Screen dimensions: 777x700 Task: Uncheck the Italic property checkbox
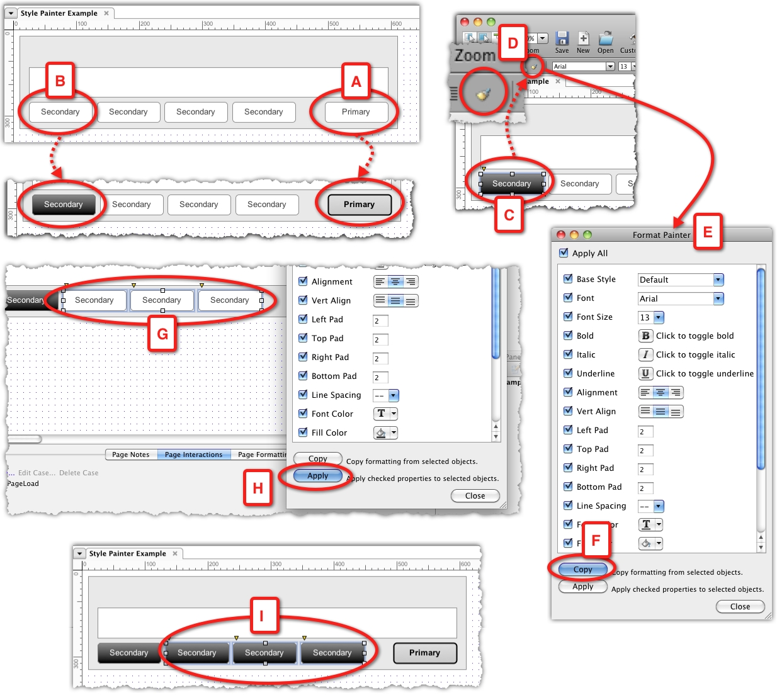(x=568, y=354)
